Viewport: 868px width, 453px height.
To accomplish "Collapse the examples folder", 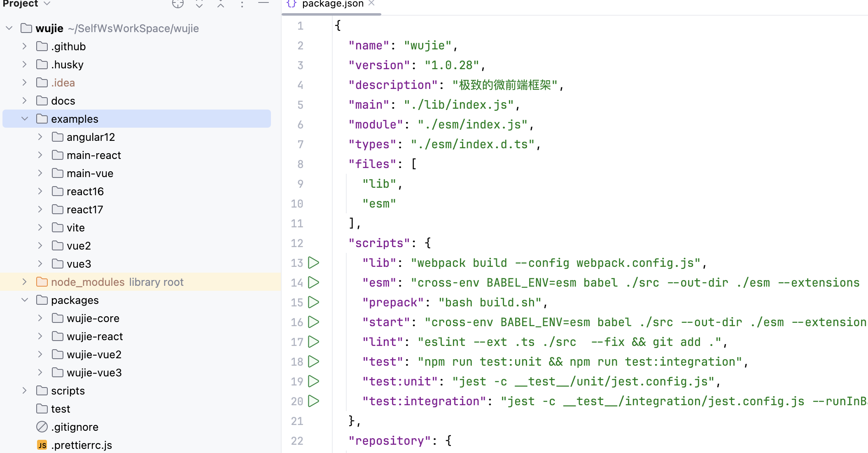I will click(x=25, y=119).
